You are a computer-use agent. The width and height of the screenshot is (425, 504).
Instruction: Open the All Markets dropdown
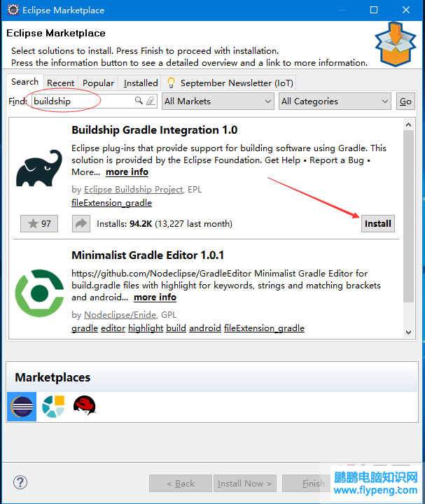[218, 101]
